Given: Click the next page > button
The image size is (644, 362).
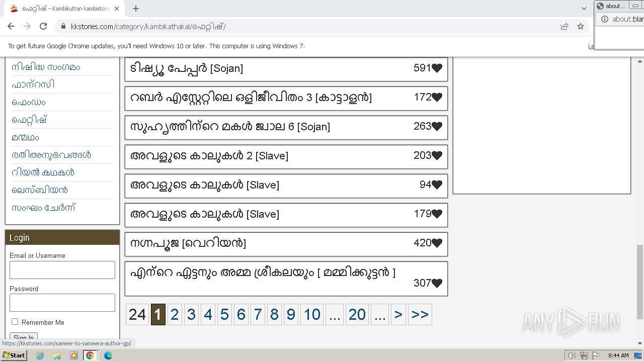Looking at the screenshot, I should point(398,315).
